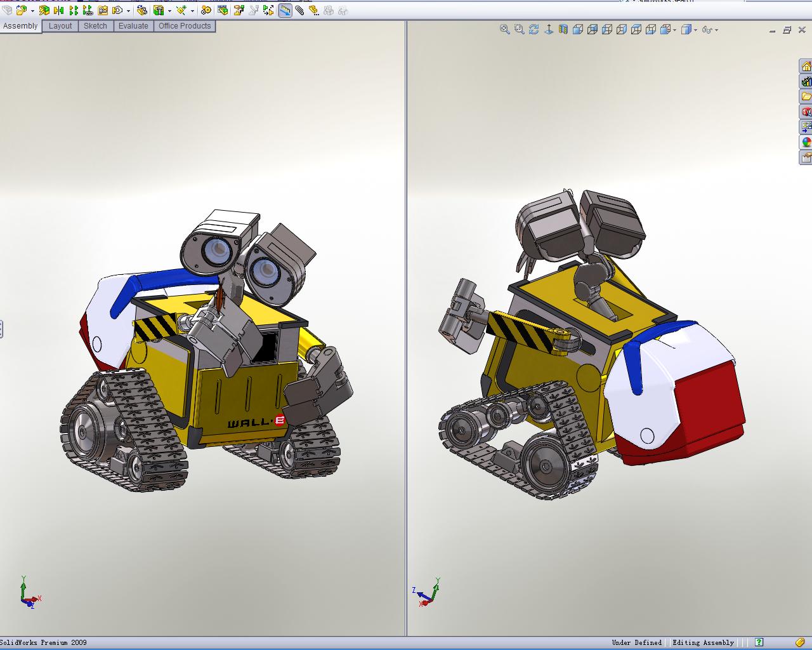Expand the Reference Geometry dropdown arrow

click(169, 11)
